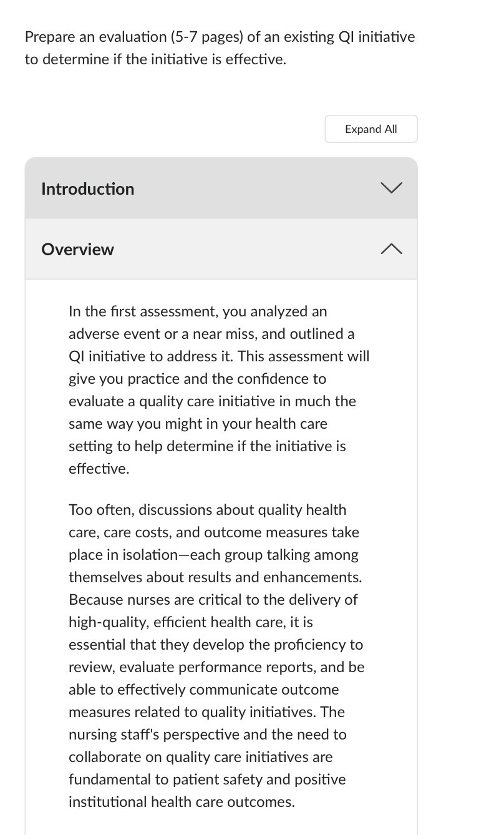Click the line "measures related to quality initiatives. The"

[206, 712]
